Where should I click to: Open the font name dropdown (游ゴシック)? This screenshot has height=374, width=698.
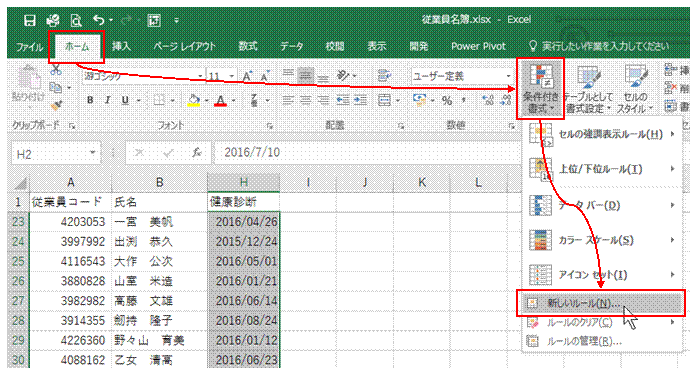[x=200, y=77]
